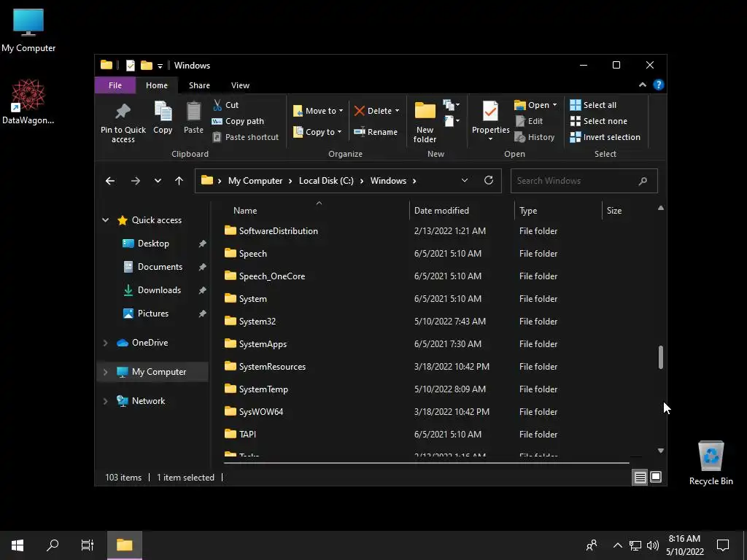Click Copy path in the ribbon
This screenshot has width=747, height=560.
click(x=238, y=121)
